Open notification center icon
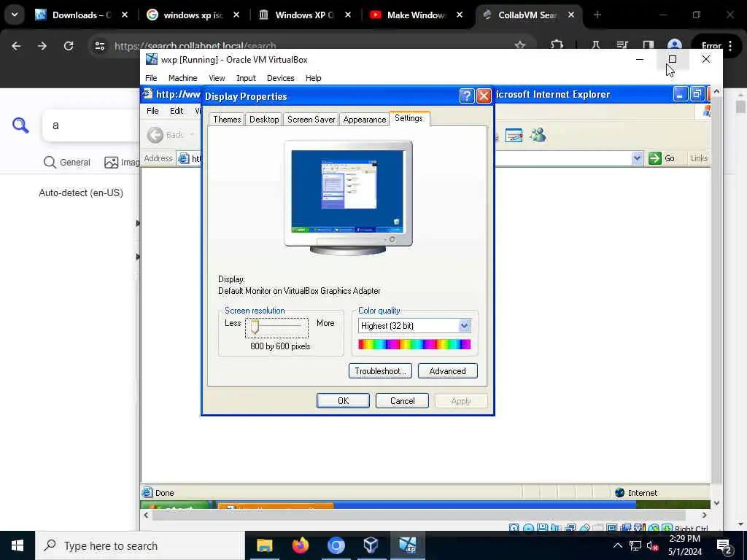 coord(724,546)
